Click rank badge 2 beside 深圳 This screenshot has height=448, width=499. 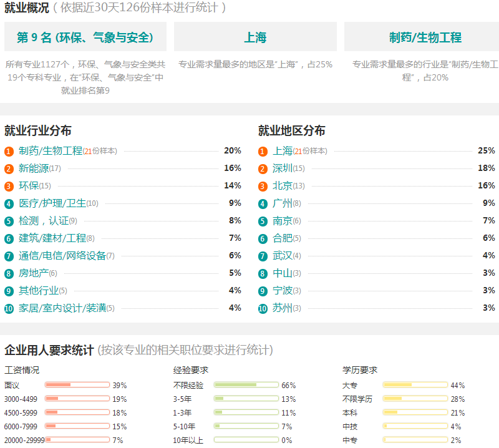263,168
